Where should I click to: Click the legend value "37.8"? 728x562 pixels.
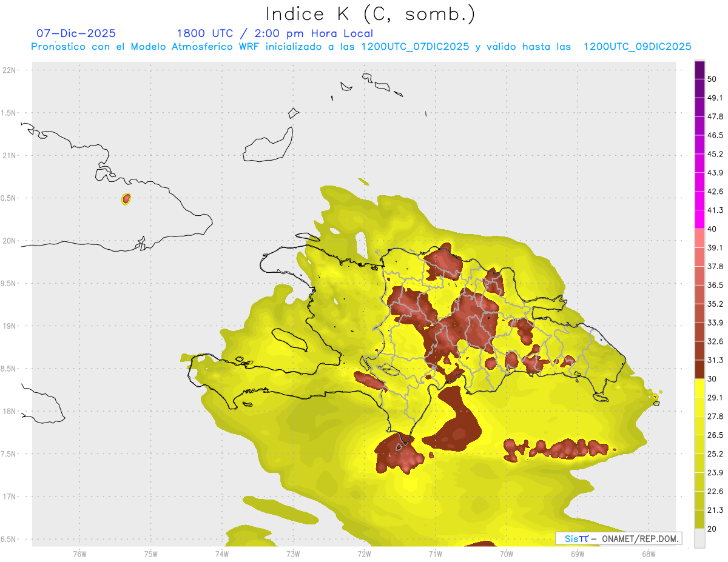coord(715,266)
